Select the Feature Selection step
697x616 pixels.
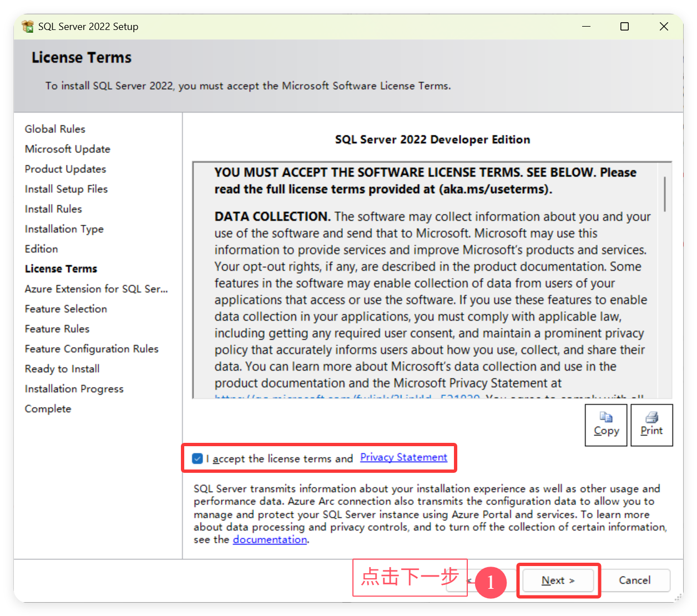click(66, 309)
